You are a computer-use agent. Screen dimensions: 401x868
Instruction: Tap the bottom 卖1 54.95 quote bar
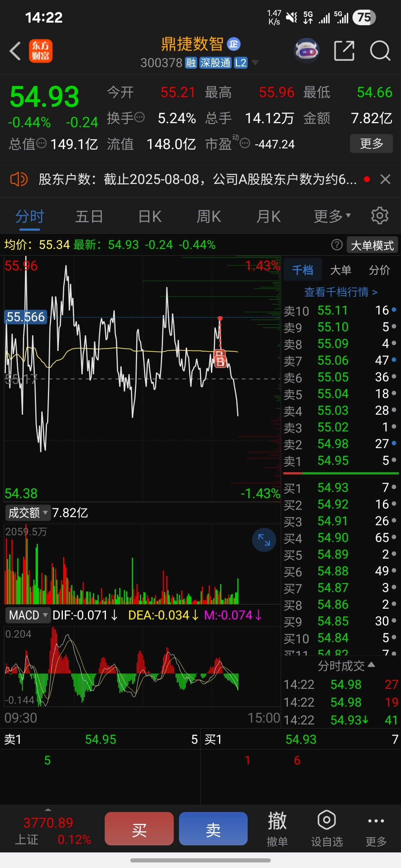pos(100,739)
